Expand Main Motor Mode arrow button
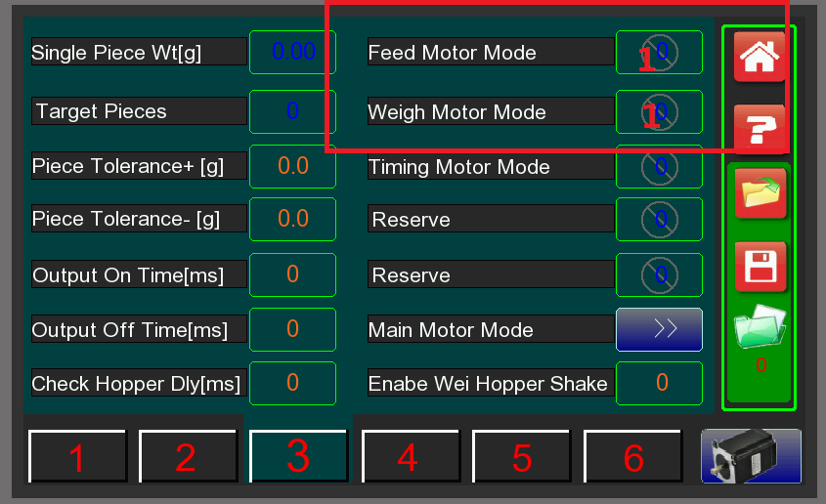This screenshot has height=504, width=826. coord(659,329)
